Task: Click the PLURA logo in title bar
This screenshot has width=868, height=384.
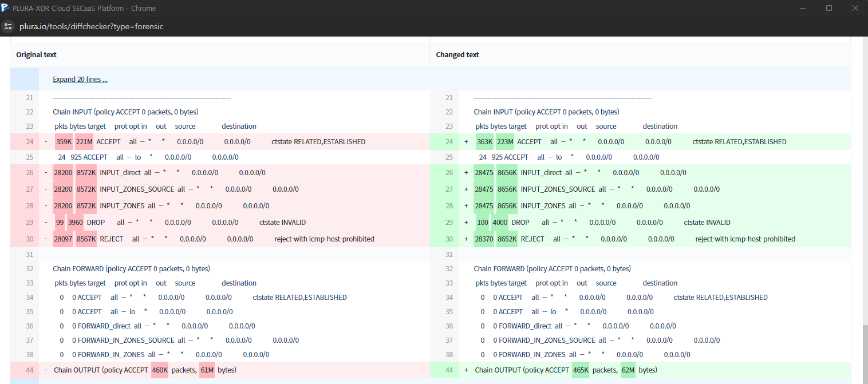Action: tap(6, 8)
